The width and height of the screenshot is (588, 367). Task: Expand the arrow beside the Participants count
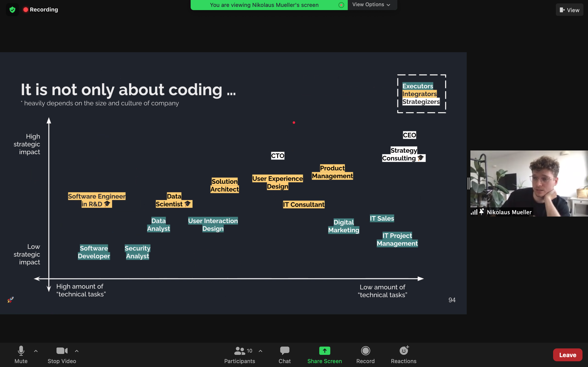(x=260, y=351)
